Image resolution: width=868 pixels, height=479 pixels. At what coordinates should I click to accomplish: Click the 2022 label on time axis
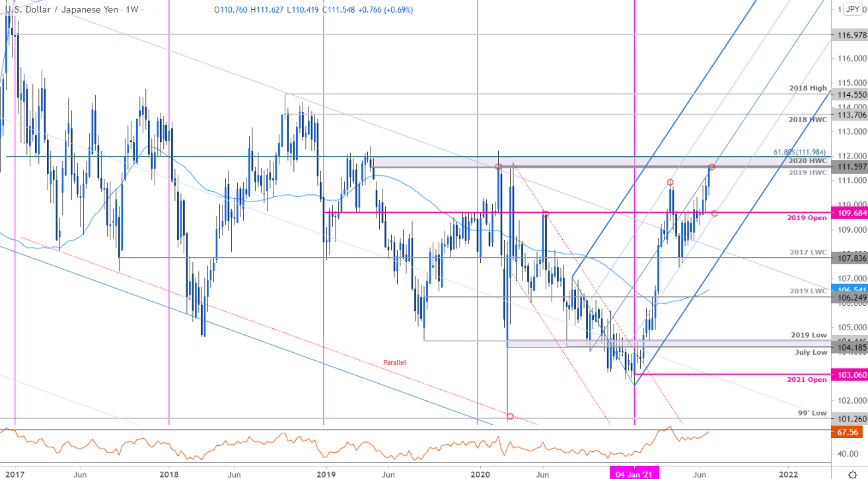[788, 474]
